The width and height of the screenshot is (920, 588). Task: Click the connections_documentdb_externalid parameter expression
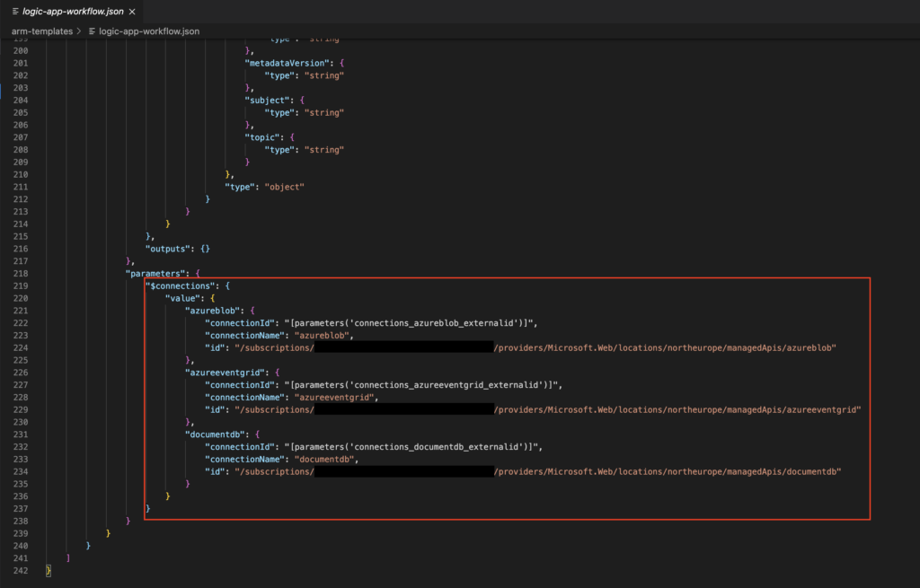(411, 447)
